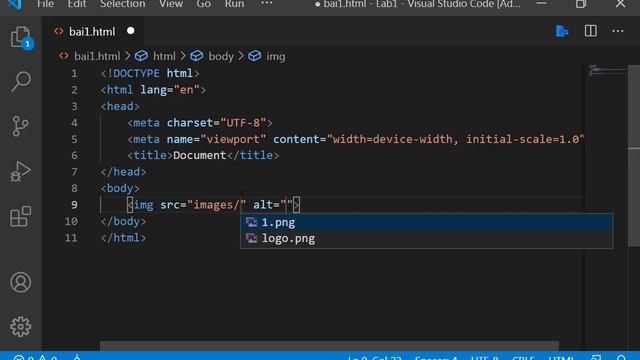Image resolution: width=640 pixels, height=360 pixels.
Task: Click inside the empty alt attribute quotes
Action: click(x=287, y=204)
